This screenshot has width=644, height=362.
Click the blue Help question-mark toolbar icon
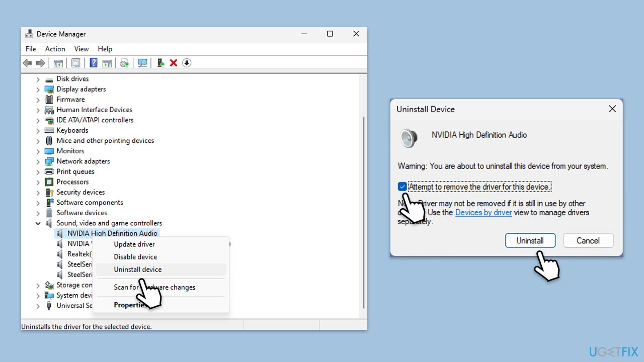coord(94,63)
